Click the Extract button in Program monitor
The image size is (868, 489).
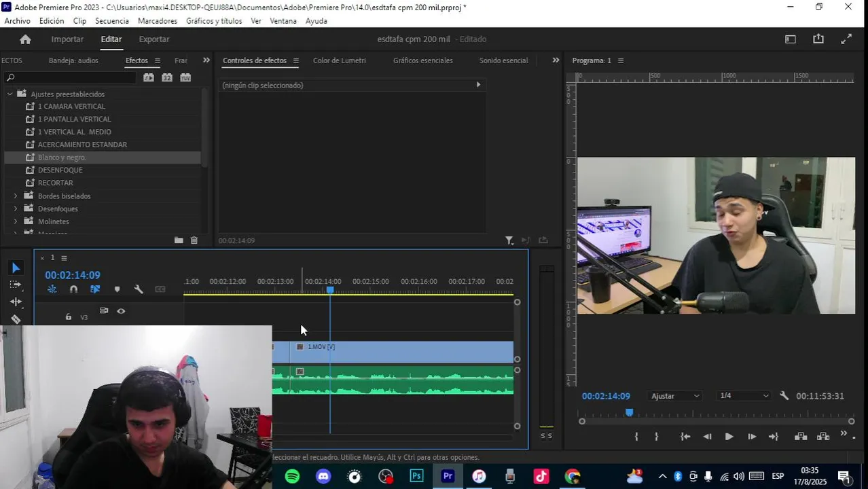[x=823, y=437]
